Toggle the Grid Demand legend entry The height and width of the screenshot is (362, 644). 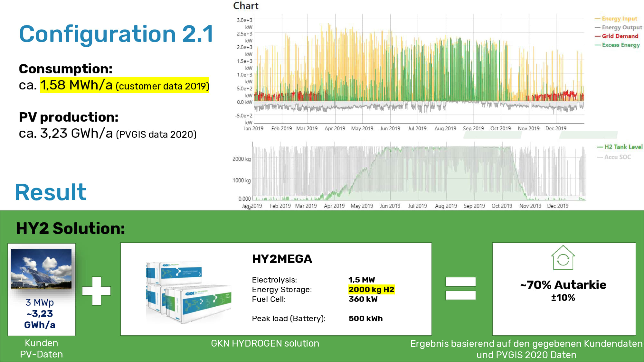coord(616,36)
